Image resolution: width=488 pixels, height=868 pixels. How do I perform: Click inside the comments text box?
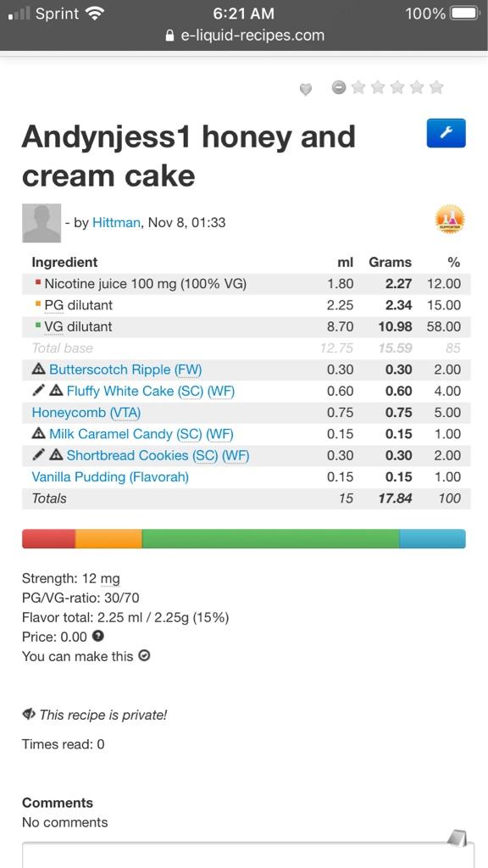(x=248, y=855)
